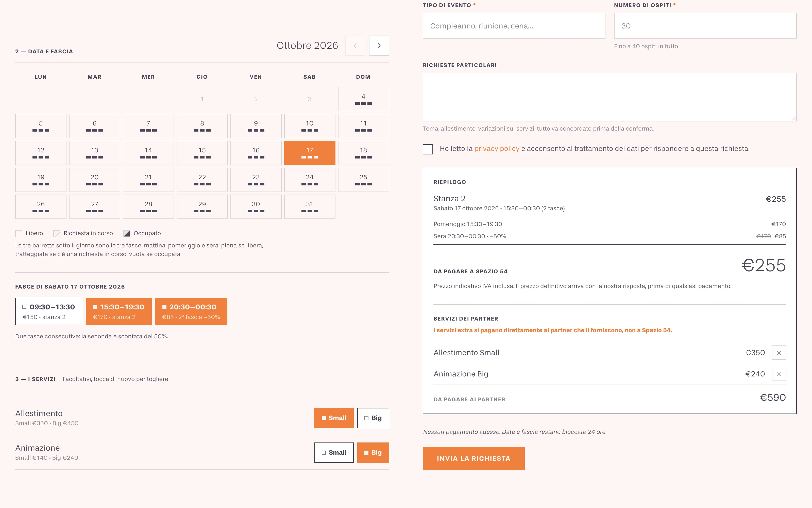Check the privacy policy consent checkbox
Viewport: 812px width, 508px height.
pos(428,149)
